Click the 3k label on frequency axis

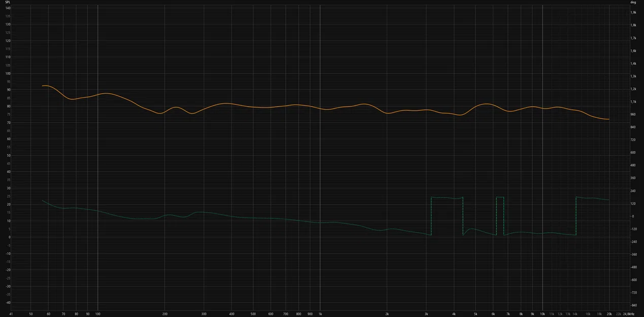pos(426,314)
